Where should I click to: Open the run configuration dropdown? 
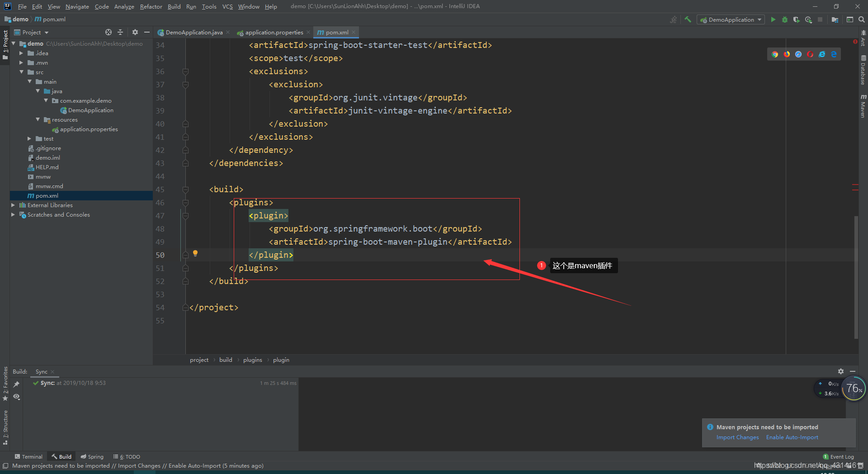(731, 19)
